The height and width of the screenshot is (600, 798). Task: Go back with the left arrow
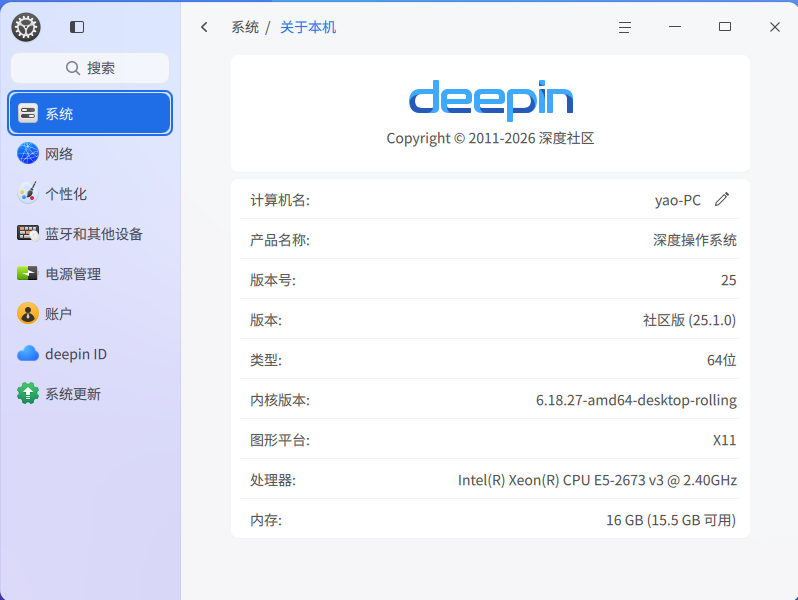(x=205, y=27)
